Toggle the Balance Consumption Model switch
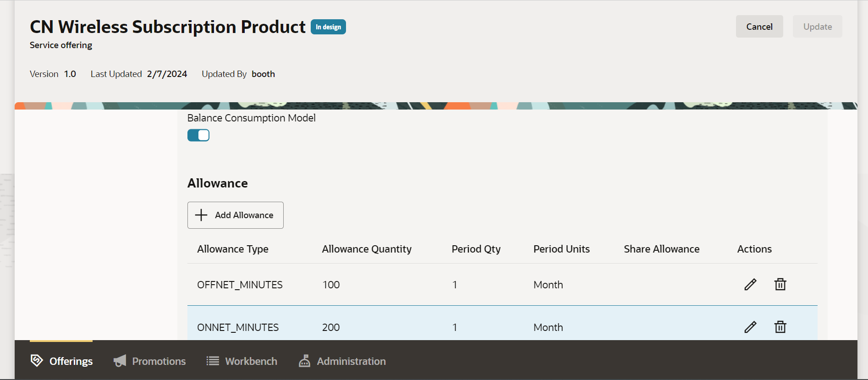The width and height of the screenshot is (868, 380). point(198,135)
